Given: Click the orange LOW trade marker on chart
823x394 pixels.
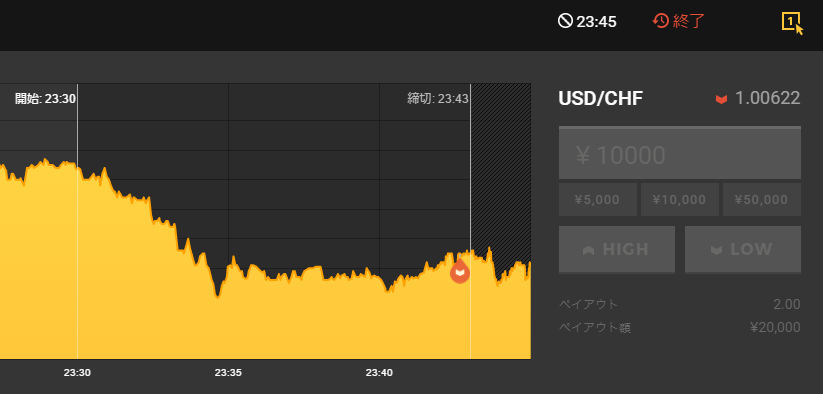Looking at the screenshot, I should click(460, 271).
